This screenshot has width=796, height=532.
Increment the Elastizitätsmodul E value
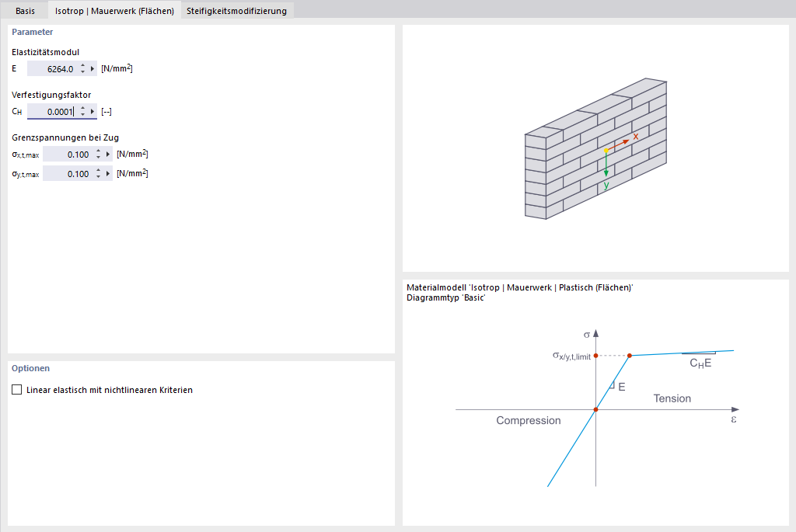(x=82, y=66)
